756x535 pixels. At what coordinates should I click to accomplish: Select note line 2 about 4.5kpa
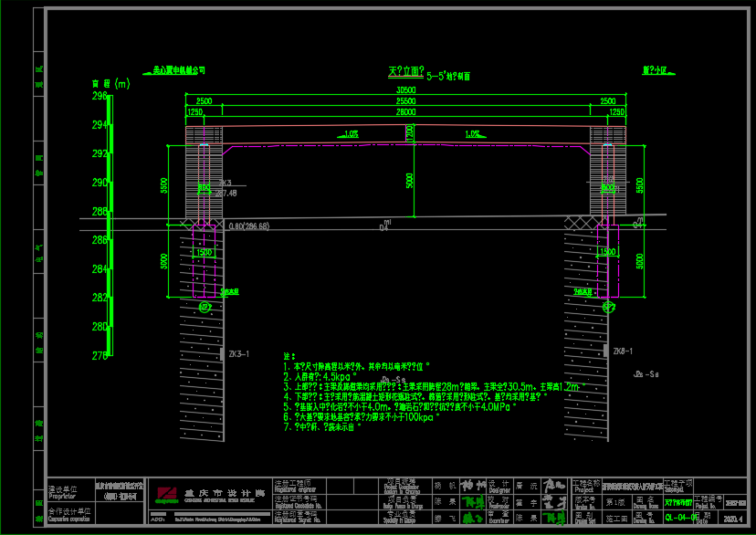(320, 377)
